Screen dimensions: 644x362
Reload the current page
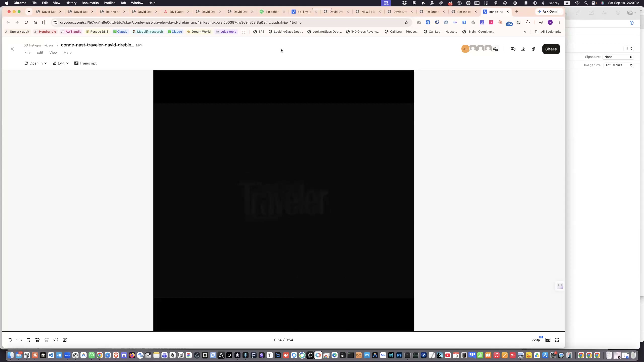coord(26,22)
